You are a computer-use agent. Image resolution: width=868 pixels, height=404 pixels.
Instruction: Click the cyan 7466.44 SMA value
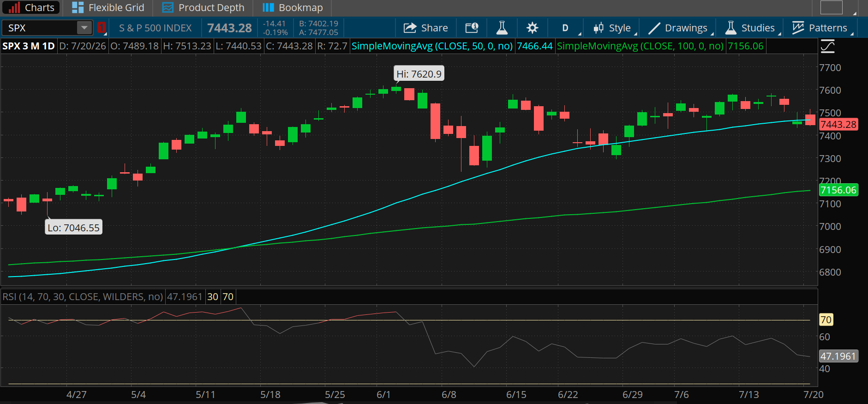tap(534, 46)
